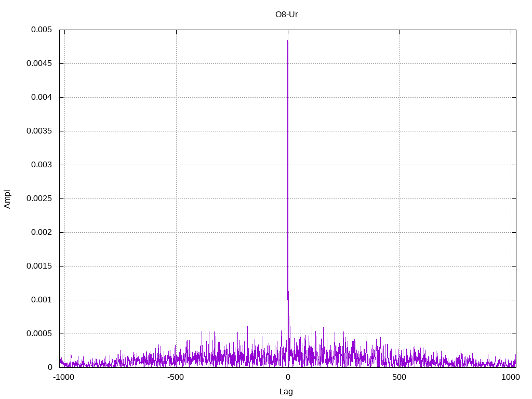Click the plot title O8-Ur
532x399 pixels.
(x=286, y=15)
